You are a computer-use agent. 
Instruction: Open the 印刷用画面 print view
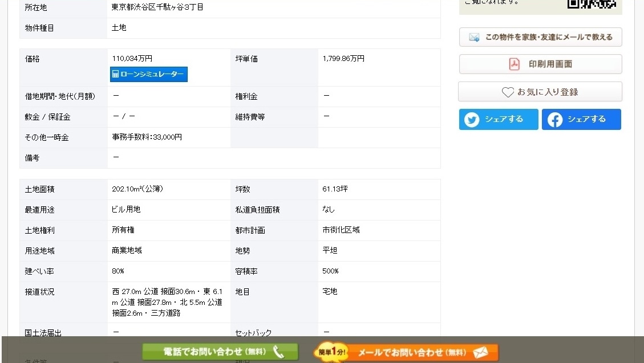click(x=541, y=64)
